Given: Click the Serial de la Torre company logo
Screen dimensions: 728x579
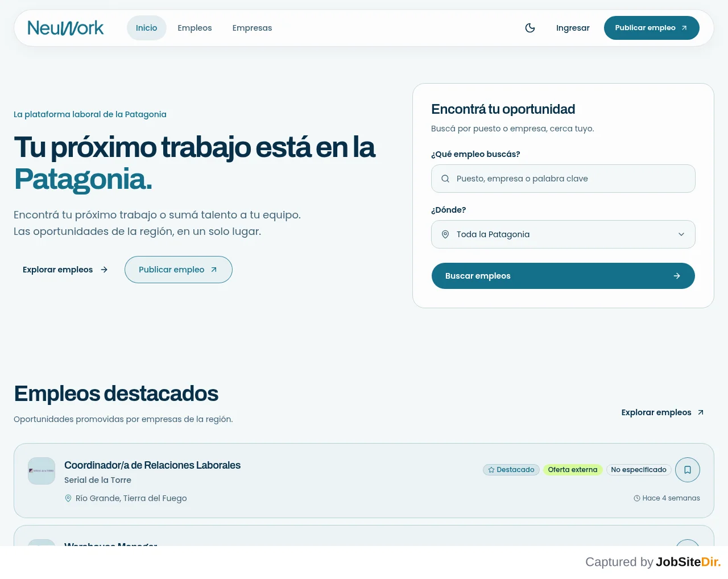Looking at the screenshot, I should (42, 471).
